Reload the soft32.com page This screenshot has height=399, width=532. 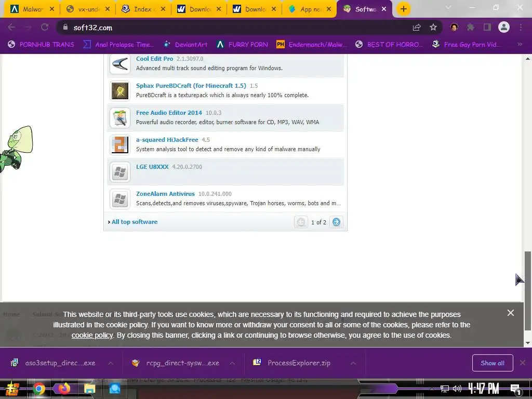(x=45, y=27)
